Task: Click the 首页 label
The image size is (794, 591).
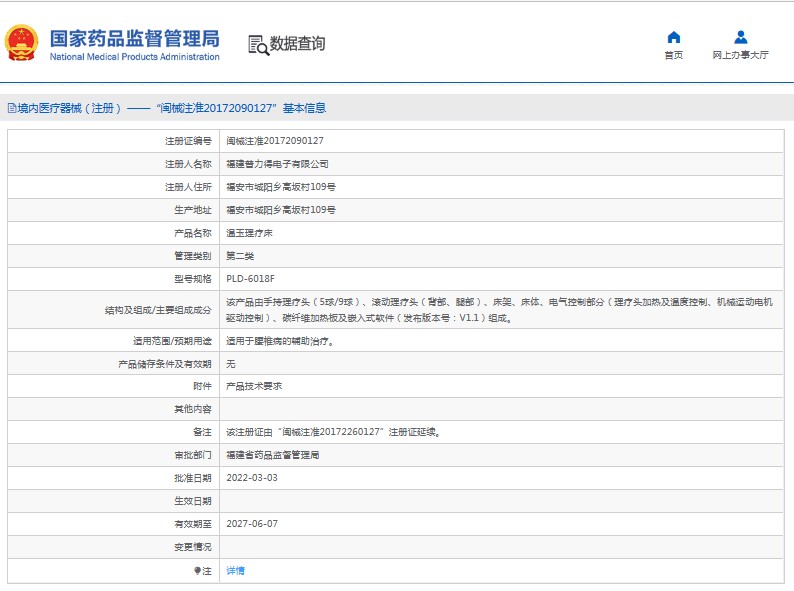Action: (673, 55)
